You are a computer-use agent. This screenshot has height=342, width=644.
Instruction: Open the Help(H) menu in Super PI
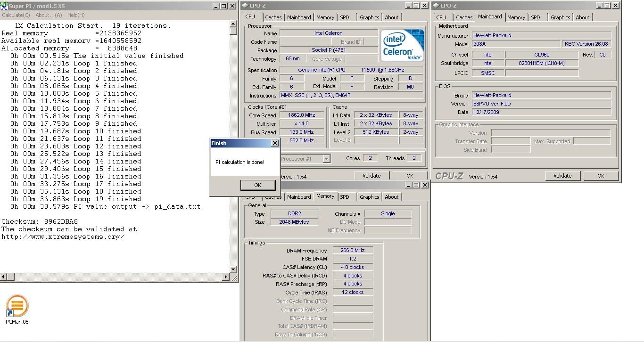point(75,15)
